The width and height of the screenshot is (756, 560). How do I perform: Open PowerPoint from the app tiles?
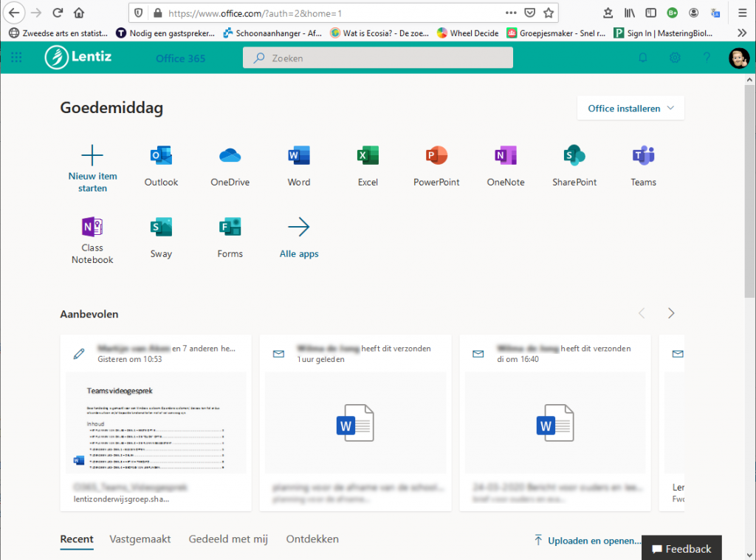436,166
